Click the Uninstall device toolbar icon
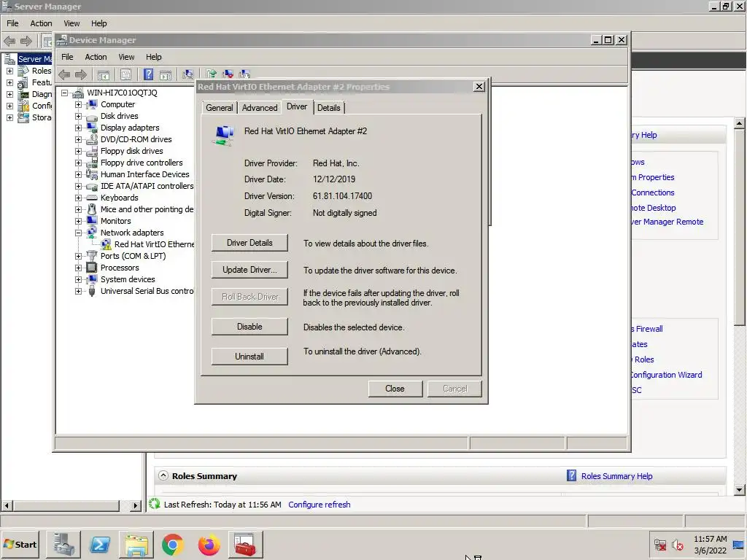 coord(228,74)
